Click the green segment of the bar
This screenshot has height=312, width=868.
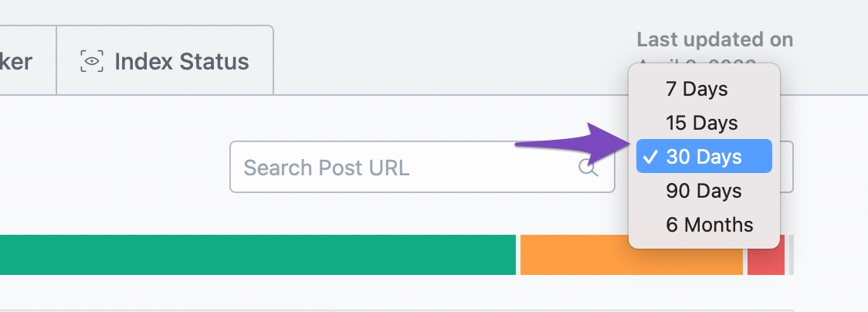[255, 255]
